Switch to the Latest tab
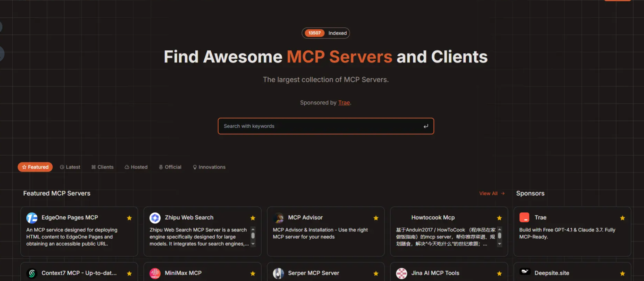Screen dimensions: 644x281 pos(70,167)
